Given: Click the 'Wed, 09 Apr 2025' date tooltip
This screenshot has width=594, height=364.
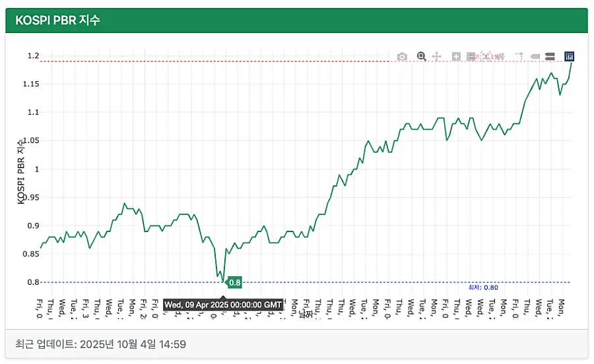Looking at the screenshot, I should click(223, 305).
